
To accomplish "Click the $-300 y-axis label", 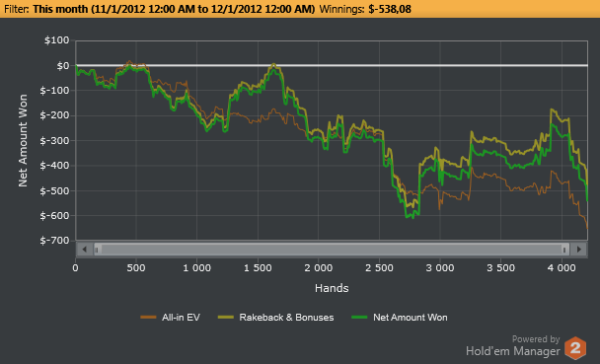I will pyautogui.click(x=54, y=141).
